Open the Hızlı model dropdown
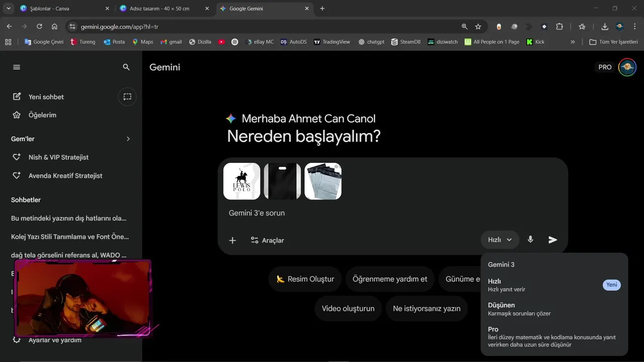The width and height of the screenshot is (644, 362). coord(500,240)
